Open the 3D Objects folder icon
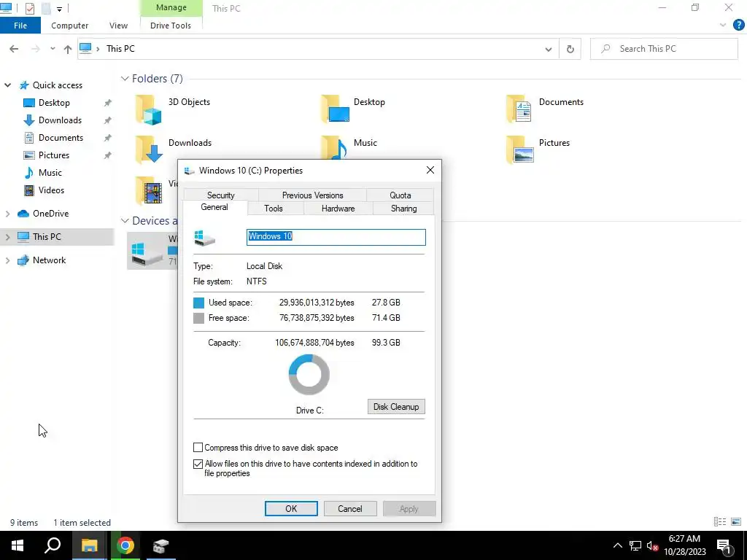Image resolution: width=747 pixels, height=560 pixels. coord(149,109)
